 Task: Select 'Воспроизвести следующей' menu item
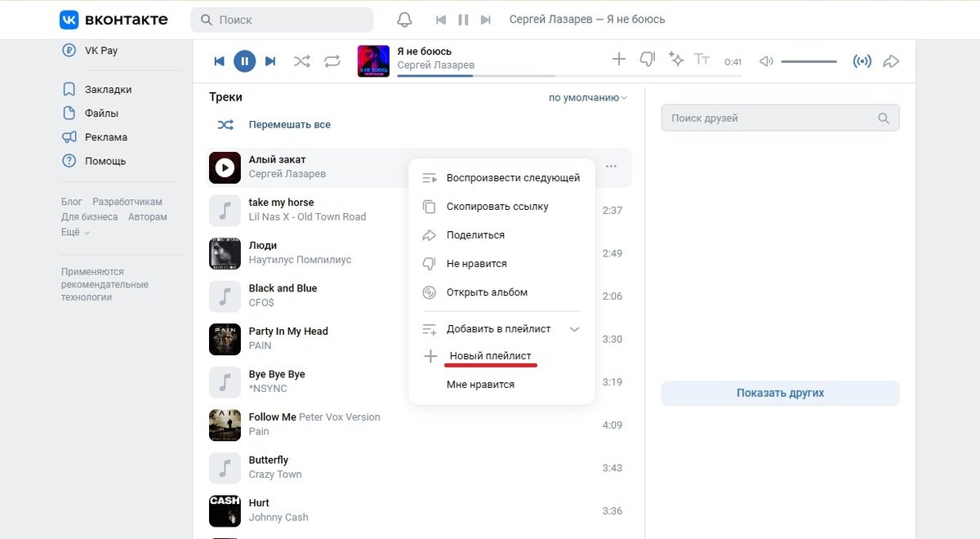click(x=501, y=178)
